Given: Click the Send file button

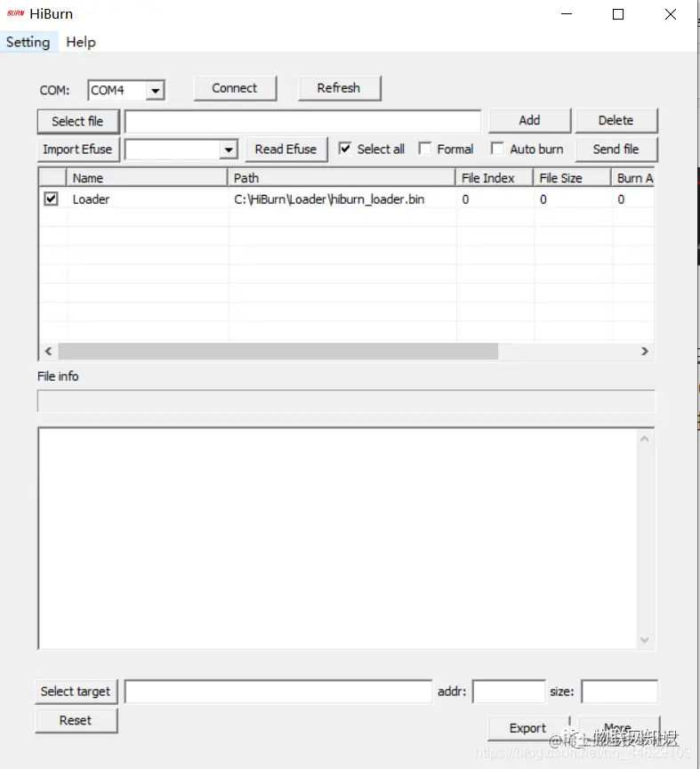Looking at the screenshot, I should (x=616, y=150).
